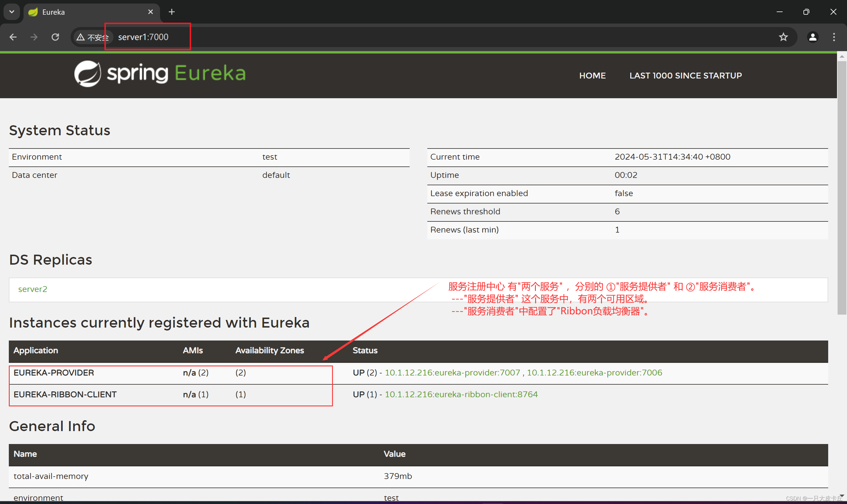This screenshot has width=847, height=504.
Task: Open LAST 1000 SINCE STARTUP
Action: [x=685, y=75]
